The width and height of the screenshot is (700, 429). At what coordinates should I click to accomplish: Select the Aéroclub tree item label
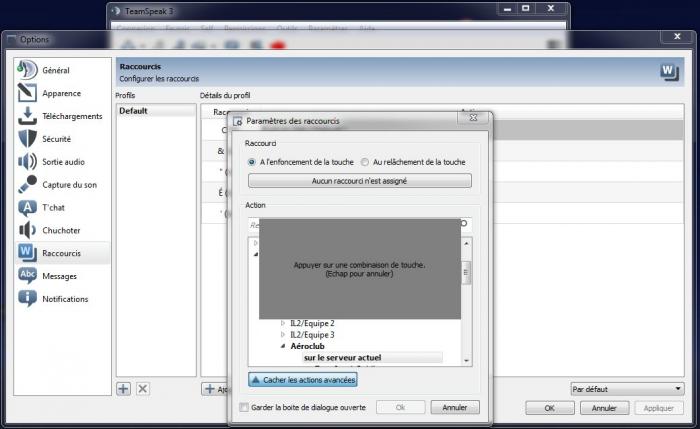pos(307,346)
